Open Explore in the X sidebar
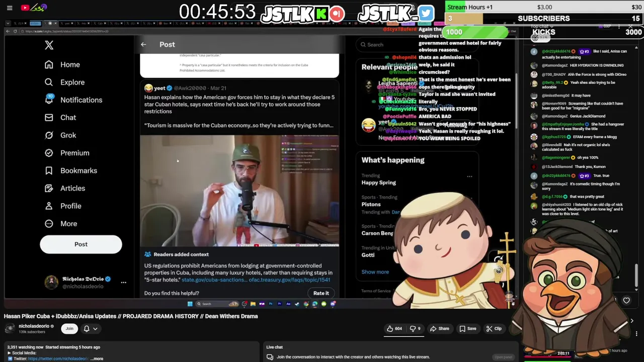Image resolution: width=644 pixels, height=362 pixels. click(x=64, y=82)
